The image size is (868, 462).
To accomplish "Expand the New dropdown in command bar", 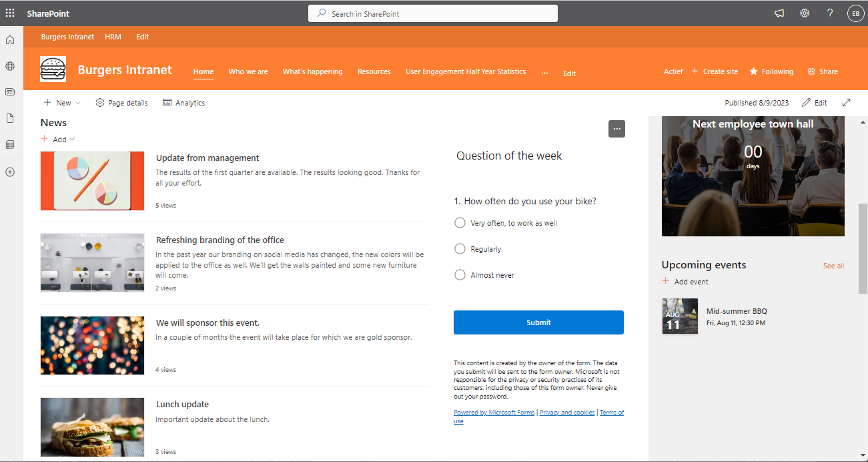I will 78,103.
